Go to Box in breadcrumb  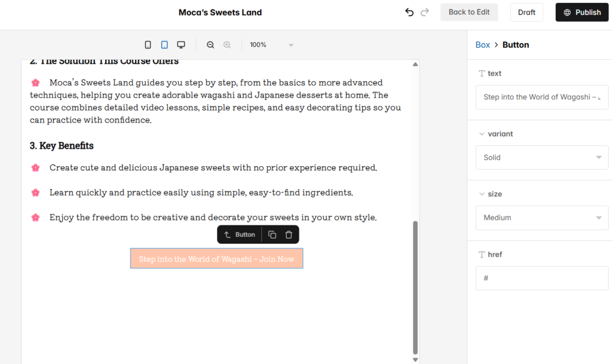[482, 45]
